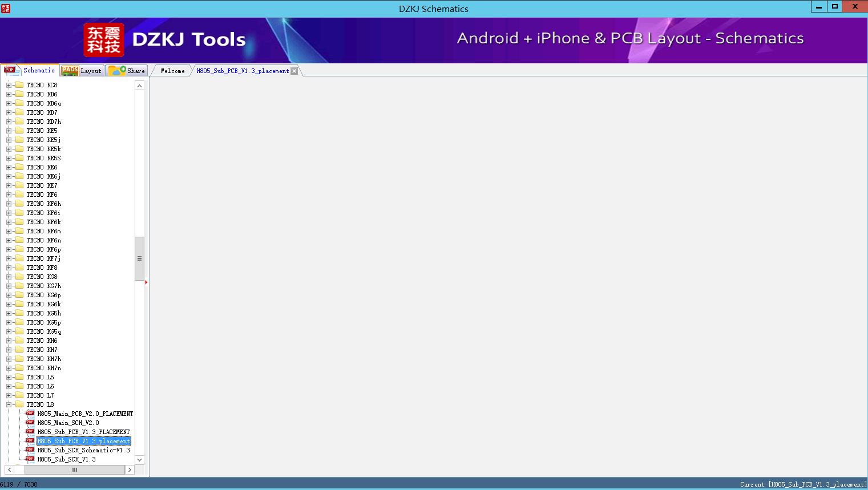
Task: Click the folder icon of TECNO KD6a
Action: [19, 103]
